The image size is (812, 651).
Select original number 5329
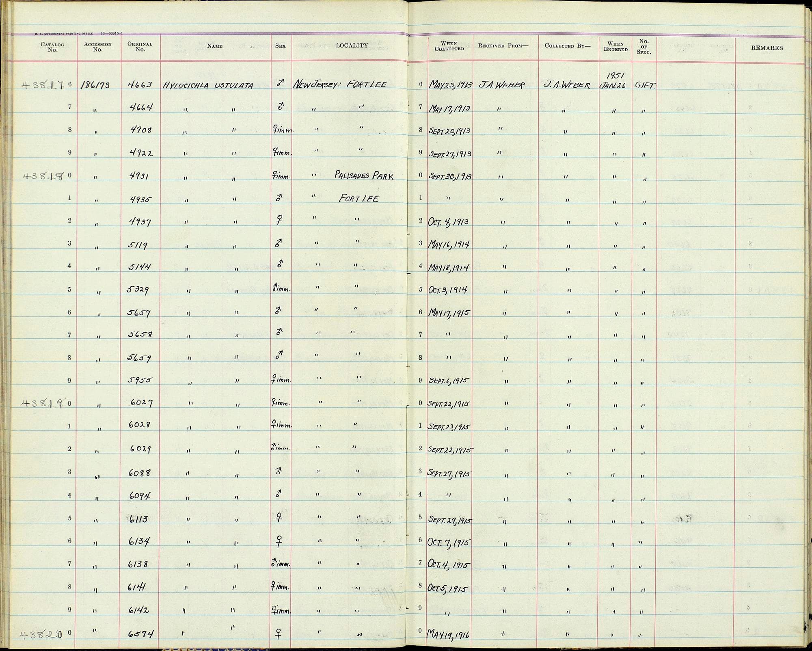click(x=138, y=290)
